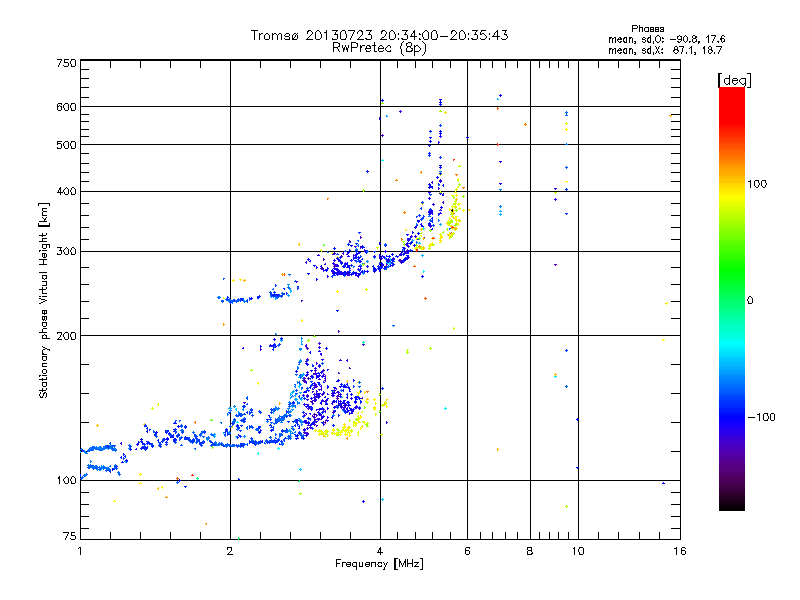Click the '[deg]' colorbar unit label
Viewport: 800px width, 600px height.
tap(734, 81)
